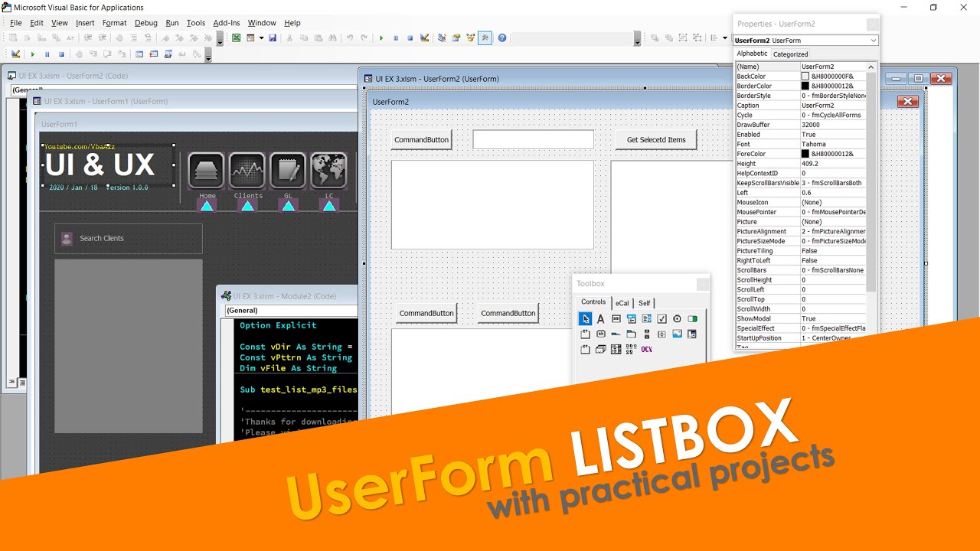
Task: Click the View Microsoft Excel toolbar icon
Action: pos(237,37)
